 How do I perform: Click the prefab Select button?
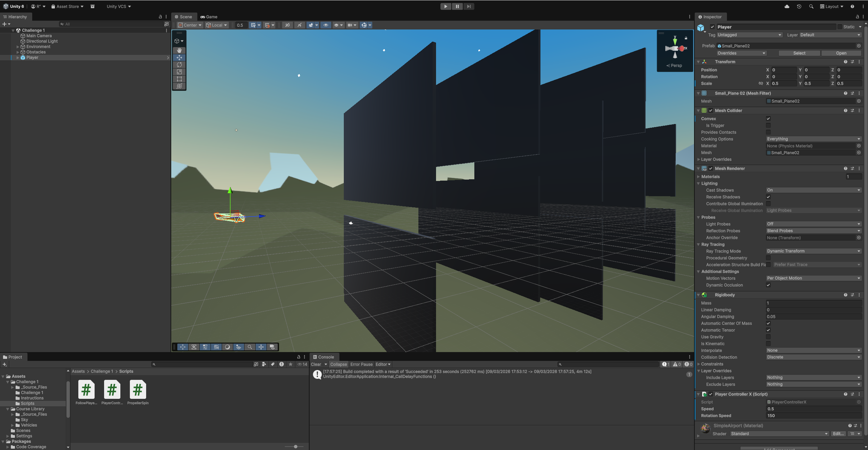pyautogui.click(x=799, y=53)
